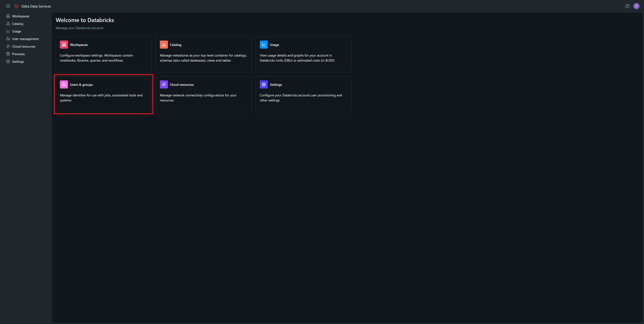This screenshot has height=324, width=644.
Task: Click the User management sidebar icon
Action: (8, 39)
